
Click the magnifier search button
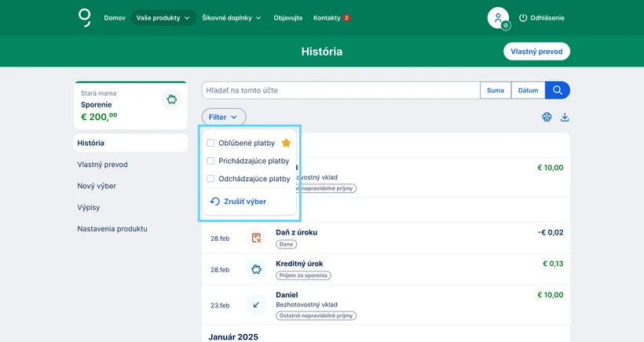(557, 90)
